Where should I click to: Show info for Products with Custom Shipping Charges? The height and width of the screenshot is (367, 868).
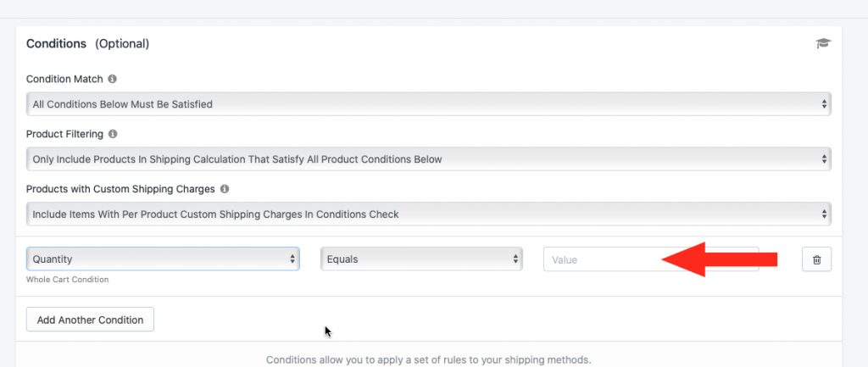point(224,189)
